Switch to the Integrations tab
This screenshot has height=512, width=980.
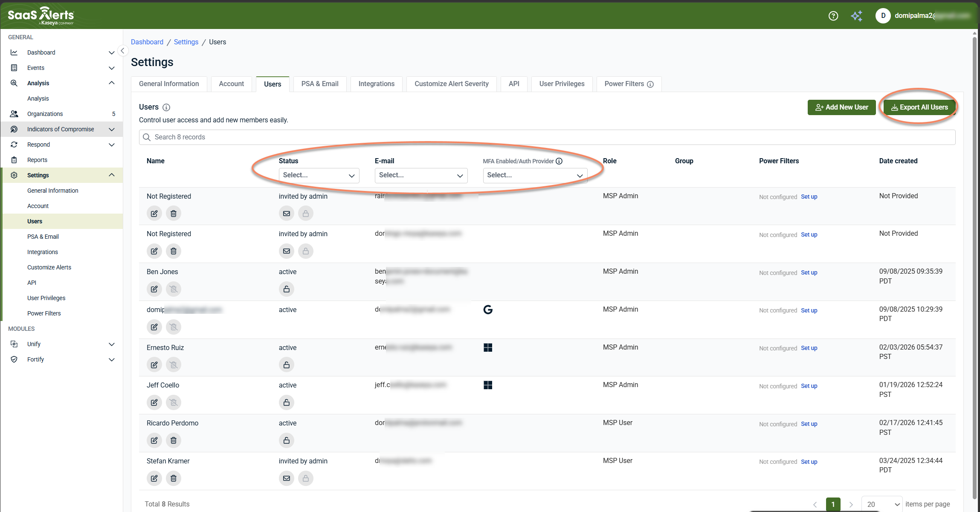point(377,84)
